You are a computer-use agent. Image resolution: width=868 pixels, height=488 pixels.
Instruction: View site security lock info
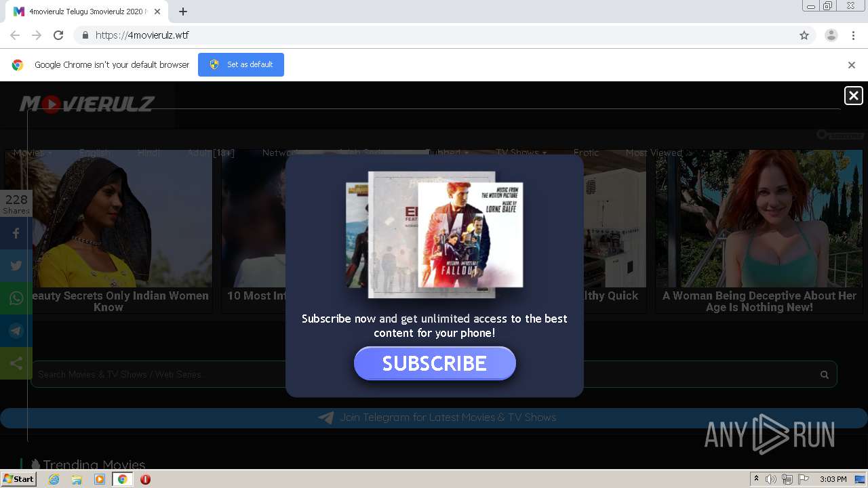(x=85, y=35)
